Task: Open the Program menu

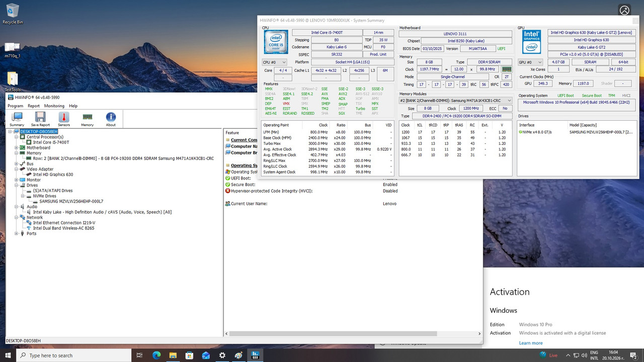Action: (15, 106)
